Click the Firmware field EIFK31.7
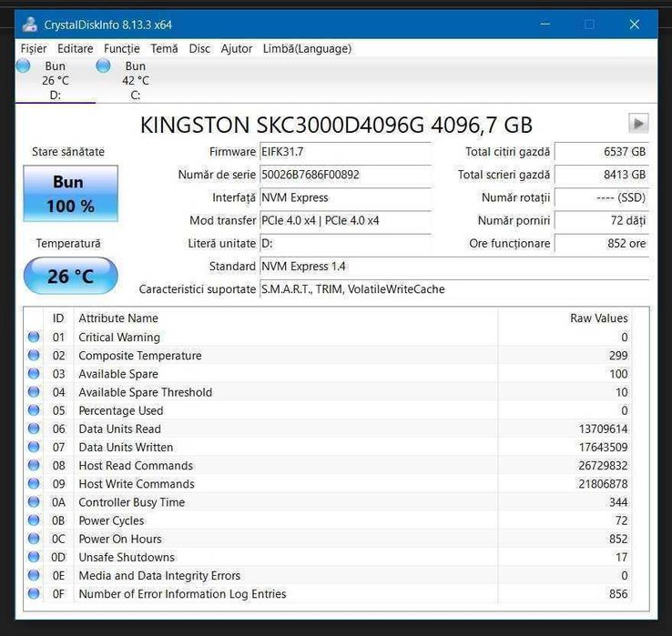 click(345, 152)
